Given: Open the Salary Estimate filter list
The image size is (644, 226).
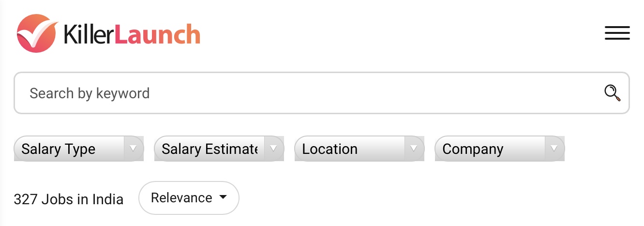Looking at the screenshot, I should (x=219, y=149).
